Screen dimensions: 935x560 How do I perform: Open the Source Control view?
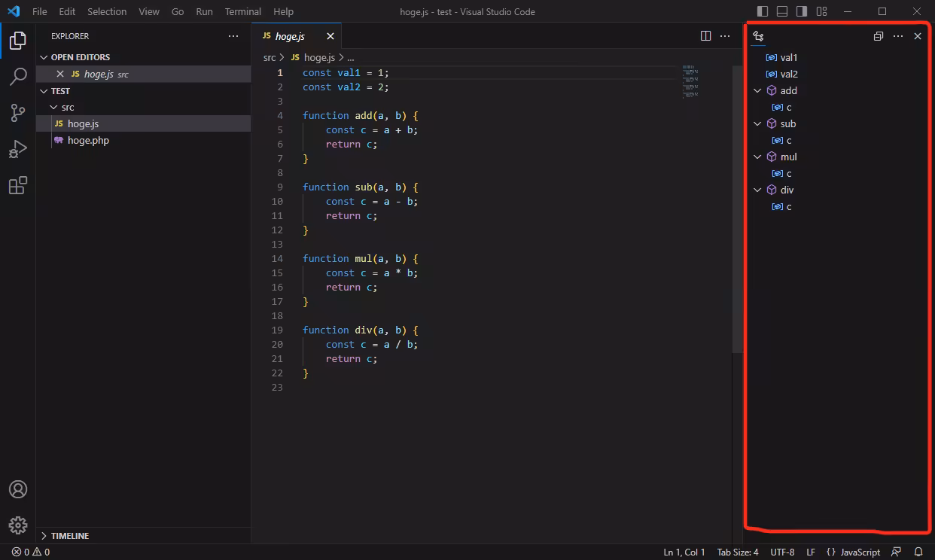pos(18,113)
